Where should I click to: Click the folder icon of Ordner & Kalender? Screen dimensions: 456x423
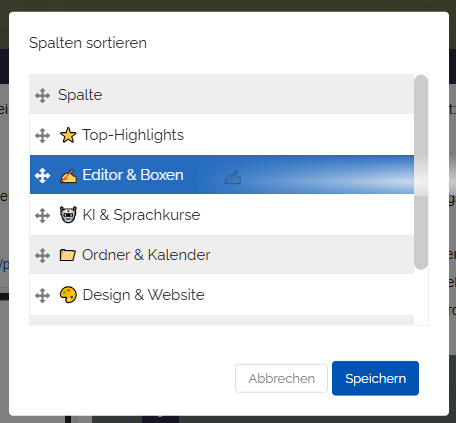tap(68, 255)
